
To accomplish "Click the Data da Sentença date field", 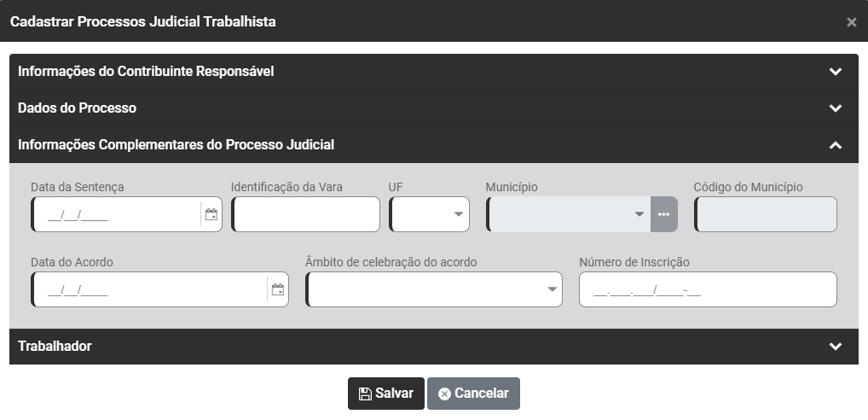I will [x=115, y=214].
